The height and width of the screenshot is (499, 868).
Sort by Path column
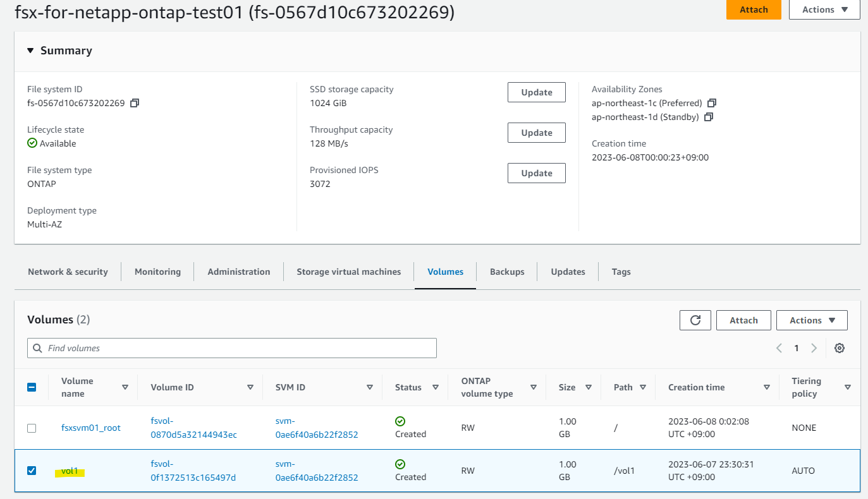[x=643, y=387]
